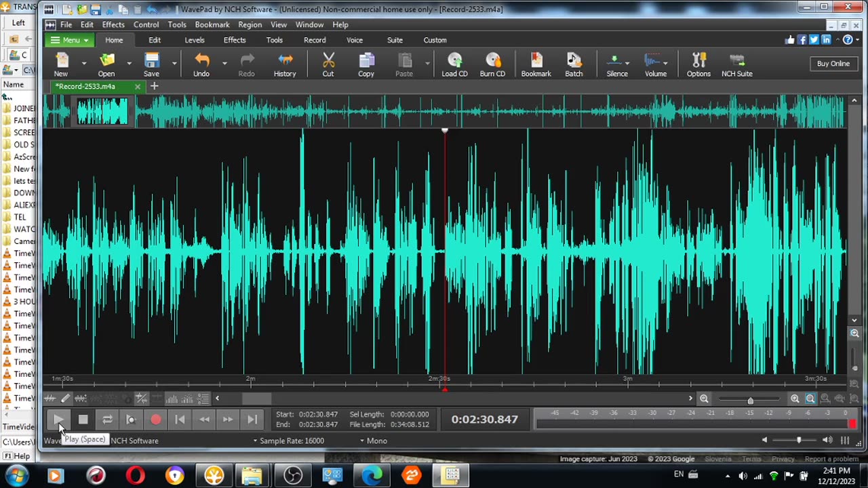Click the highlighted region in waveform overview

point(102,112)
